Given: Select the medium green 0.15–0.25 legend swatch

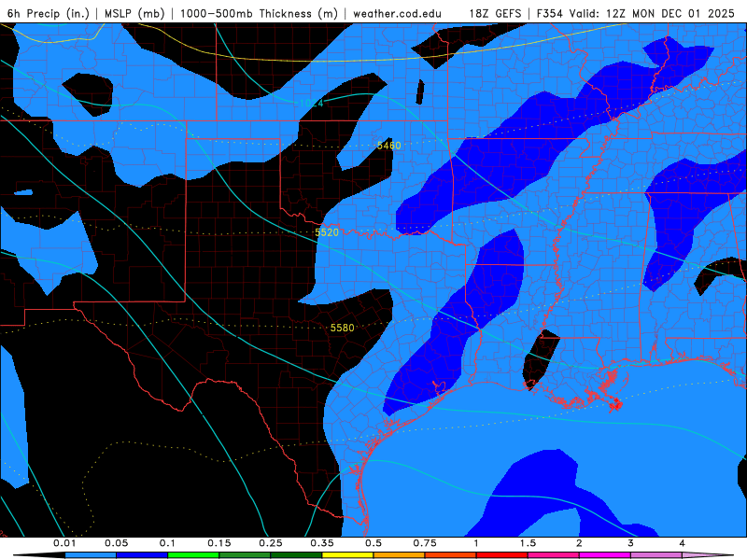Looking at the screenshot, I should coord(245,555).
